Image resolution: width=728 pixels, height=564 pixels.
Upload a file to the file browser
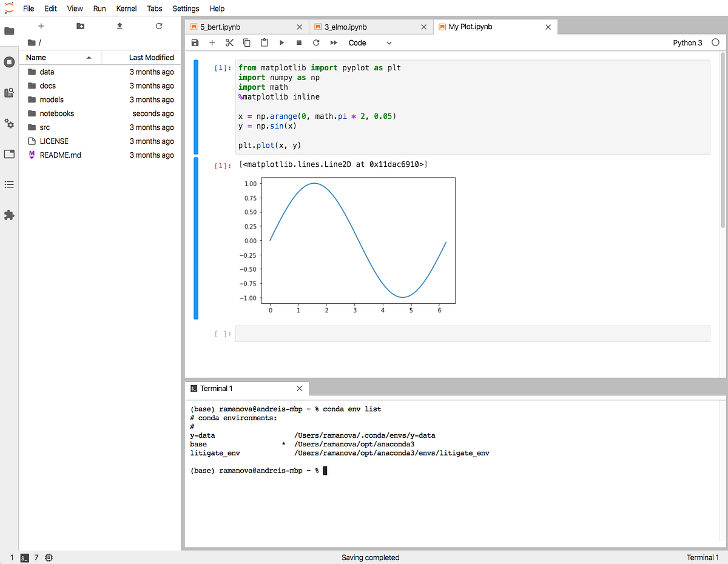coord(119,25)
